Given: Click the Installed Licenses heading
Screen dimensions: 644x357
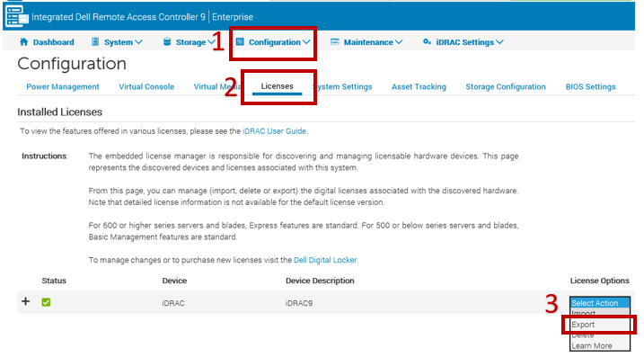Looking at the screenshot, I should (59, 112).
